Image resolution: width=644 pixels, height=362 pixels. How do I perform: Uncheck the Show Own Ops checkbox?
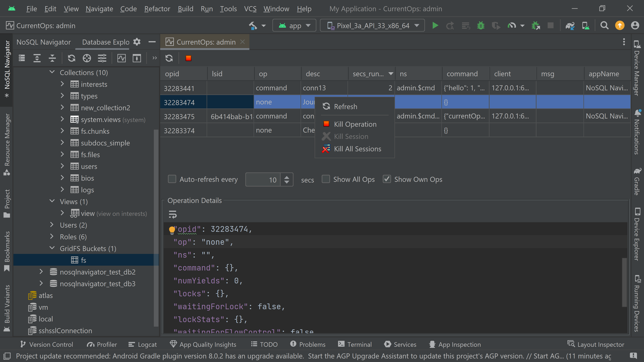pos(387,179)
